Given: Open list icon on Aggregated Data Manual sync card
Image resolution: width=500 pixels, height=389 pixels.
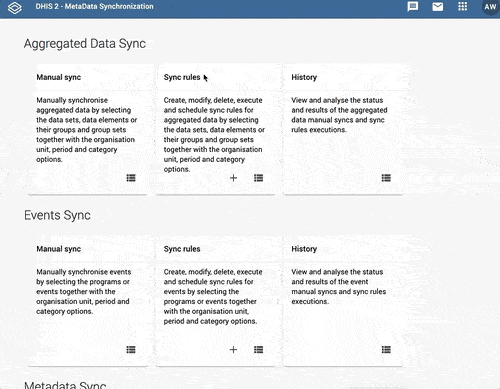Looking at the screenshot, I should click(x=131, y=178).
